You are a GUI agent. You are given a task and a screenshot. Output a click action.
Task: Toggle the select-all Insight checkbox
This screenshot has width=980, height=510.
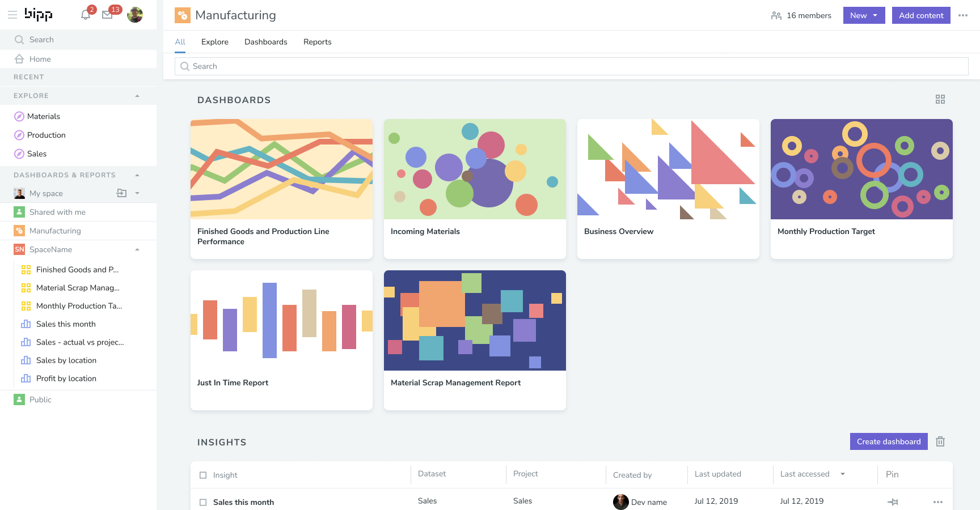[x=203, y=475]
